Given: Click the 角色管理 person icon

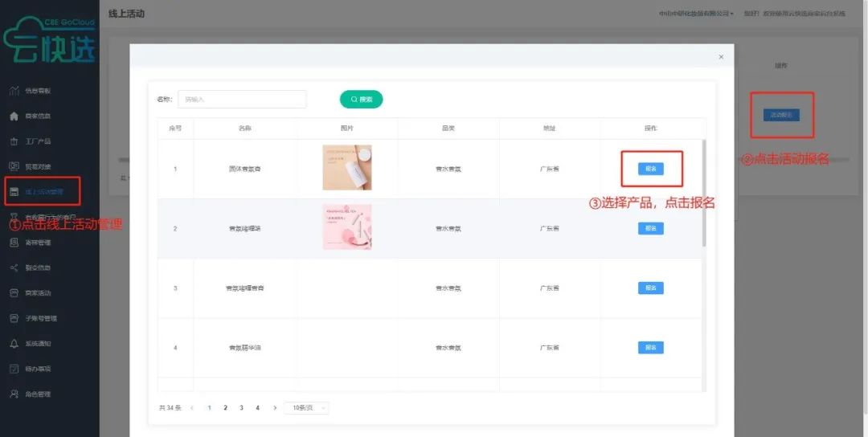Looking at the screenshot, I should (14, 394).
